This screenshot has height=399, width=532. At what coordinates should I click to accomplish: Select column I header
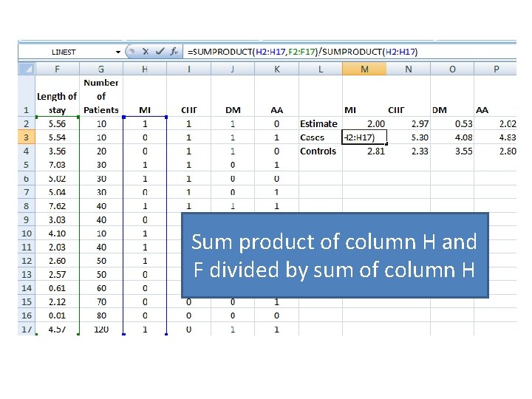pos(188,69)
